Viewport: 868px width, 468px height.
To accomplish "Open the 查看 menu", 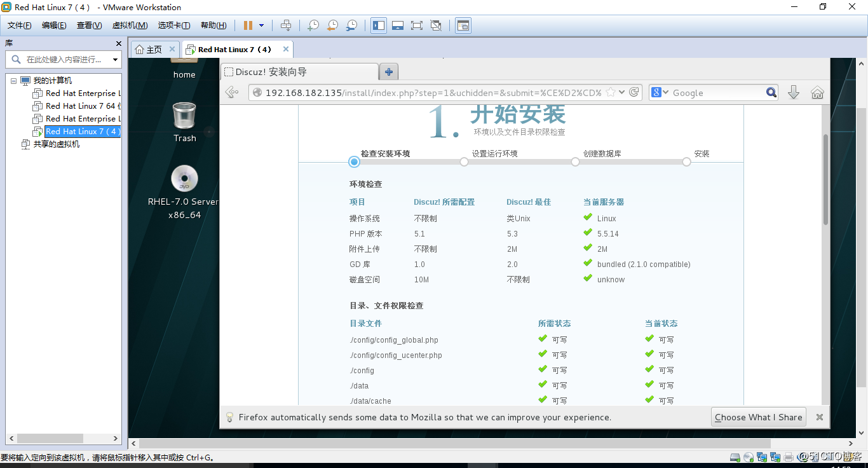I will (89, 25).
